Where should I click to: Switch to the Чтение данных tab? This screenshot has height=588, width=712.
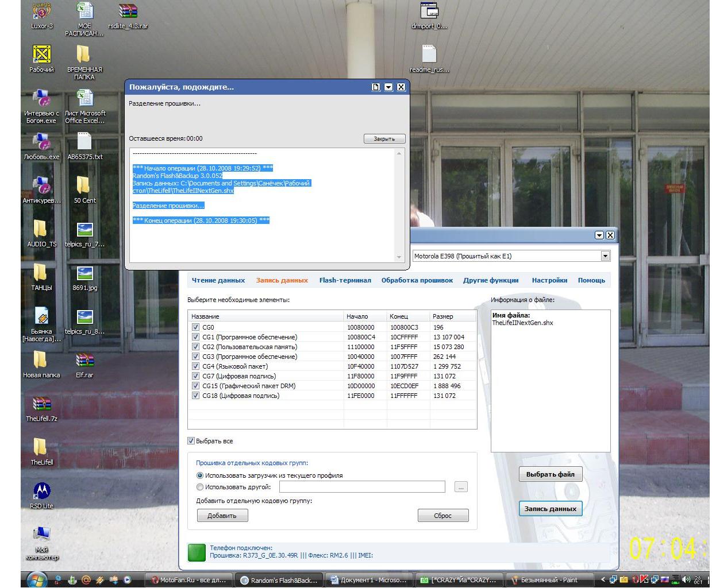(x=218, y=280)
